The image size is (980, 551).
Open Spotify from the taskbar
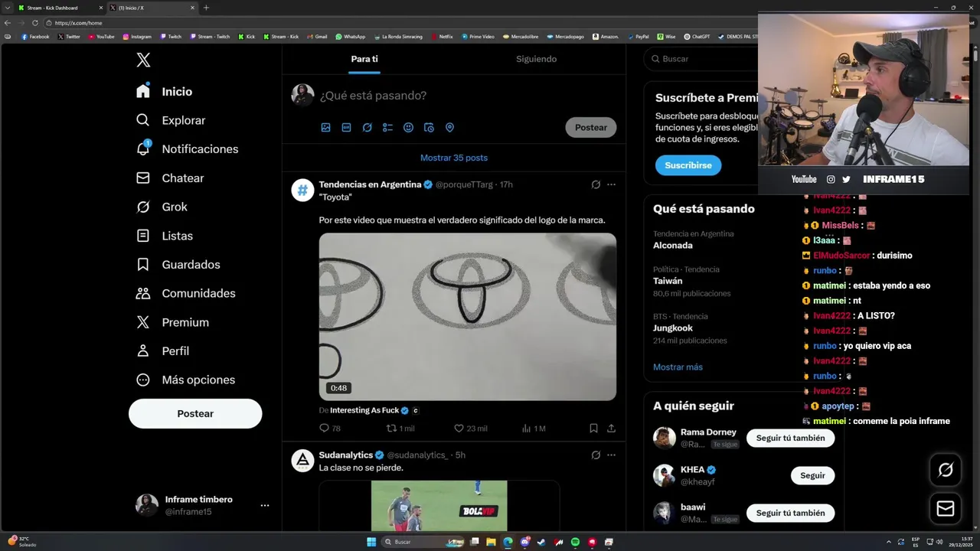(x=575, y=542)
